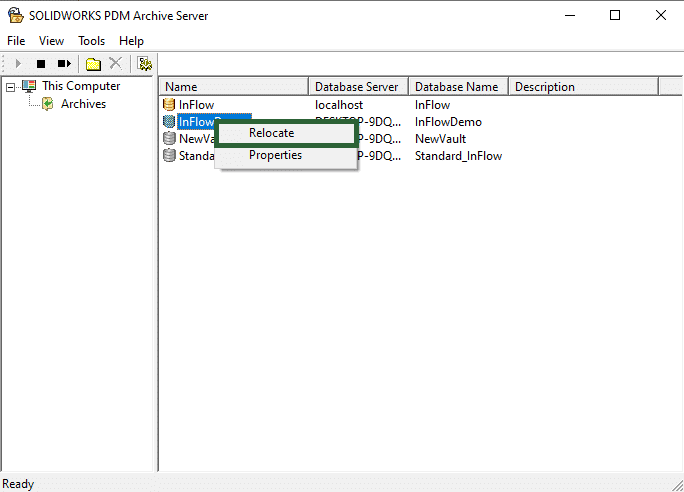Click the Standard_InFlow database name cell
The width and height of the screenshot is (684, 492).
pyautogui.click(x=458, y=156)
